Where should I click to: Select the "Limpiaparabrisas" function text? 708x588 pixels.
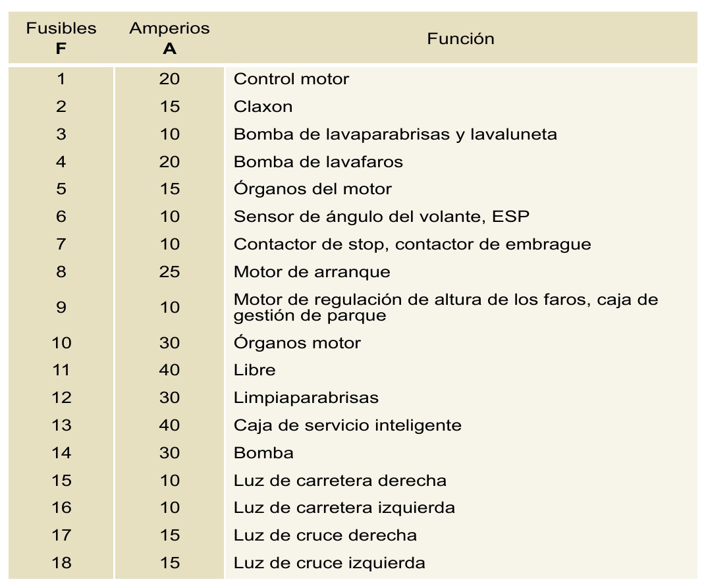pos(306,398)
